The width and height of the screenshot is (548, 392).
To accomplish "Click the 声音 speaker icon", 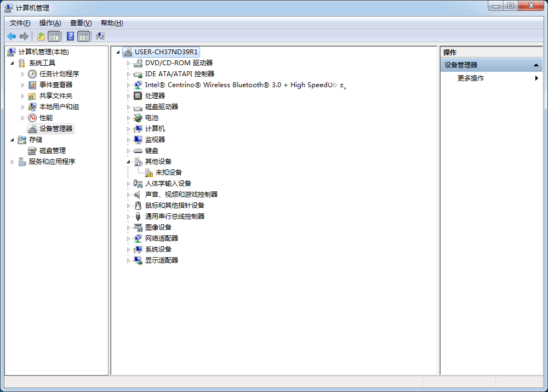I will pos(138,195).
